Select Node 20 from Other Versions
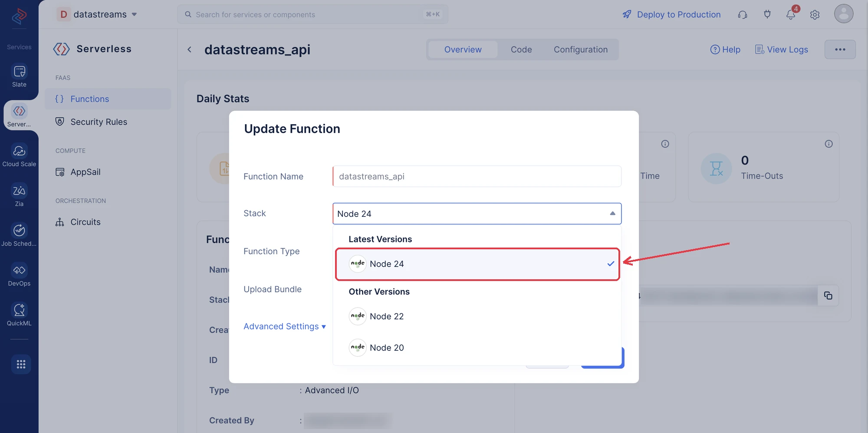Viewport: 868px width, 433px height. pos(477,348)
